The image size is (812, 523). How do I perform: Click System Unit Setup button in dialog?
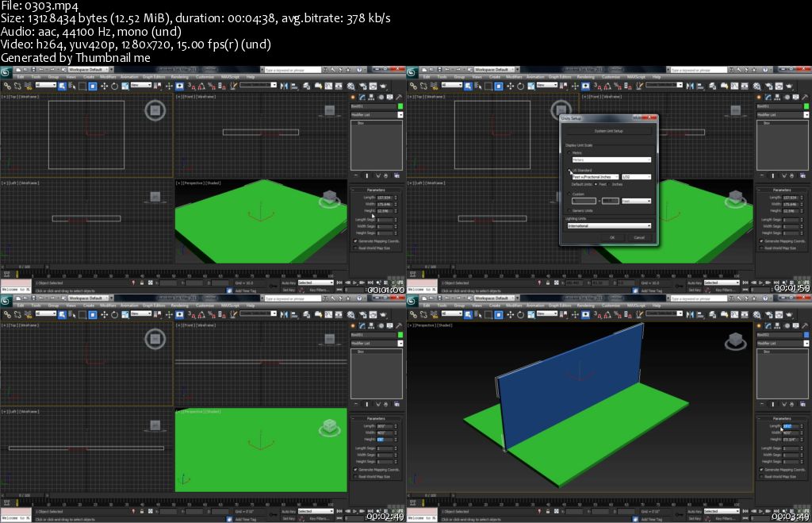pos(609,131)
